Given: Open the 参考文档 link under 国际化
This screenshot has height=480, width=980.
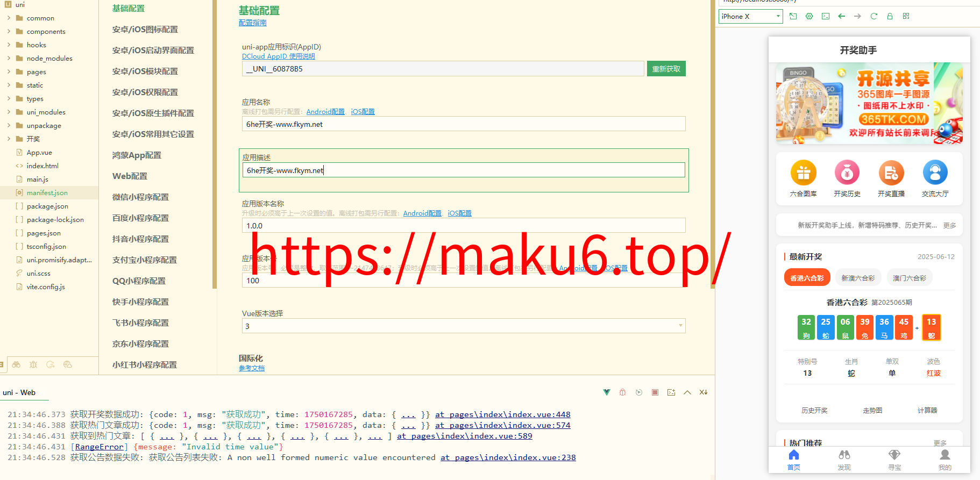Looking at the screenshot, I should pyautogui.click(x=252, y=368).
